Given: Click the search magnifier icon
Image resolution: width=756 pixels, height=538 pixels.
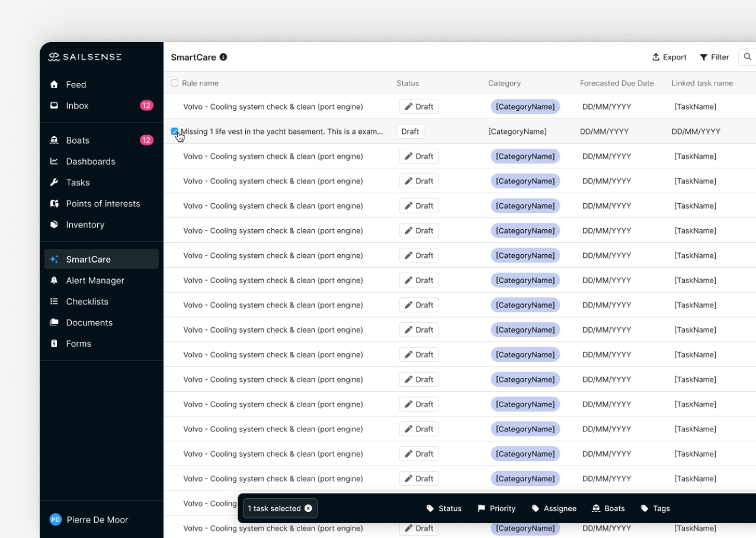Looking at the screenshot, I should pos(748,57).
